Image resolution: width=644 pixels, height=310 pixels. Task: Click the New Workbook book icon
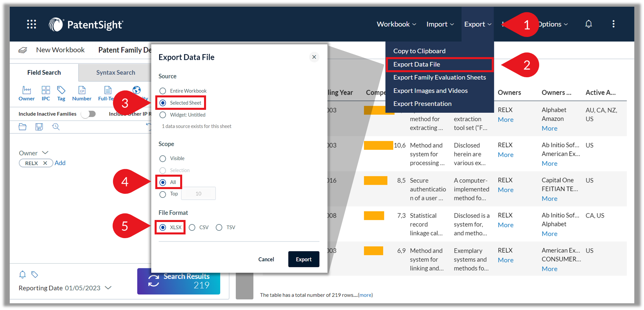click(x=23, y=50)
